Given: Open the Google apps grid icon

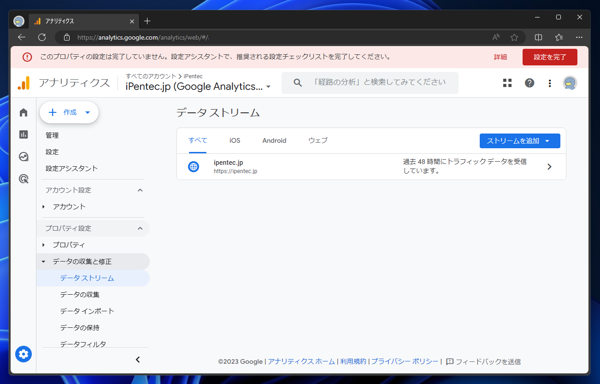Looking at the screenshot, I should coord(507,83).
